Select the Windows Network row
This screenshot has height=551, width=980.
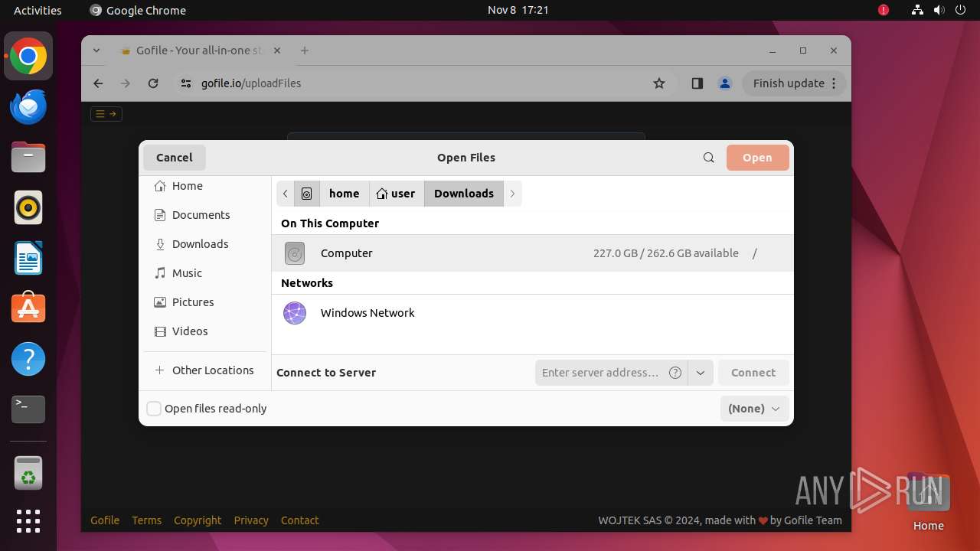click(532, 313)
